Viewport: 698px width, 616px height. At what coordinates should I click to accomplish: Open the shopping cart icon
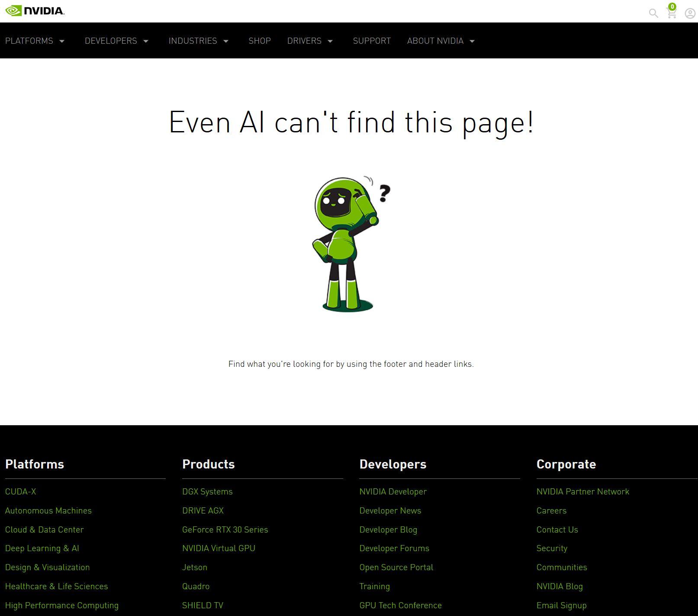click(x=672, y=13)
